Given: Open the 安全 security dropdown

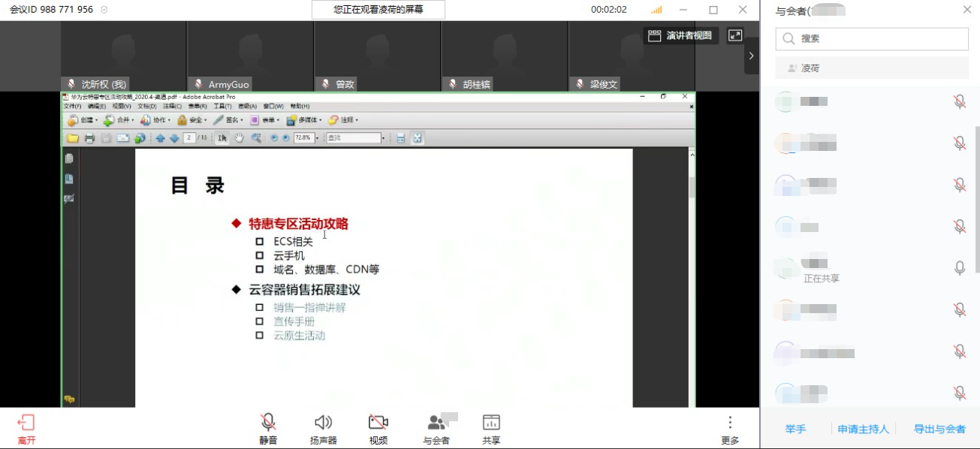Looking at the screenshot, I should coord(192,120).
